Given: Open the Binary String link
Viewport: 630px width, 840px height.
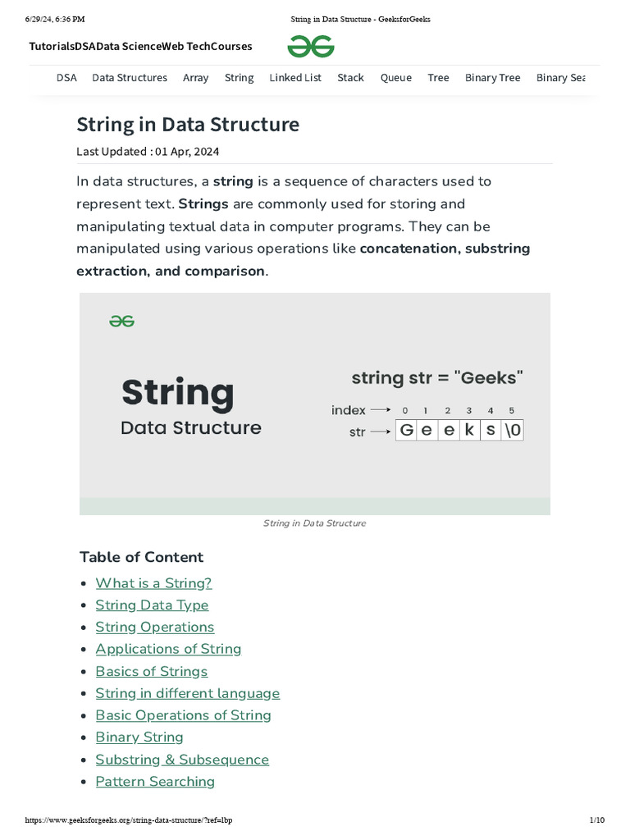Looking at the screenshot, I should click(x=139, y=737).
